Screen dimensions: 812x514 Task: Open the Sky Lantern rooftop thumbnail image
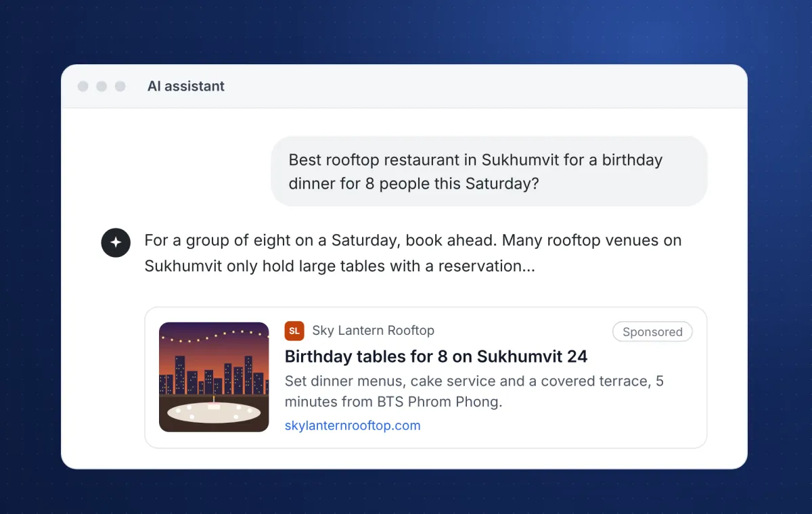coord(214,377)
